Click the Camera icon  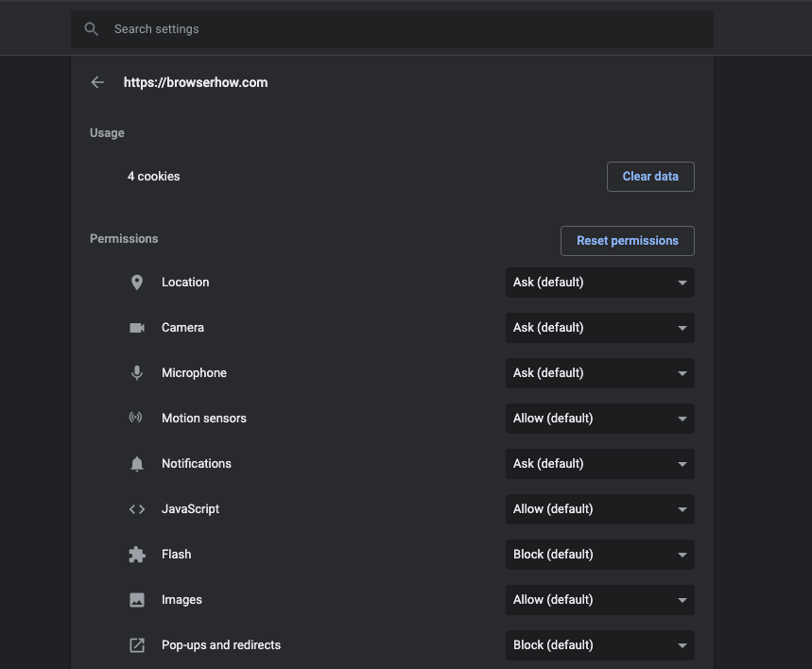(x=137, y=328)
